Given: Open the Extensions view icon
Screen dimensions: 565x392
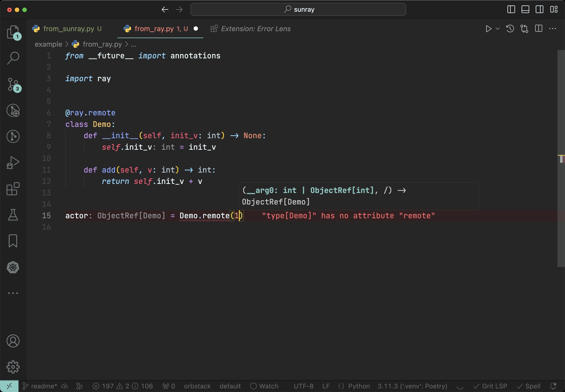Looking at the screenshot, I should [x=13, y=189].
